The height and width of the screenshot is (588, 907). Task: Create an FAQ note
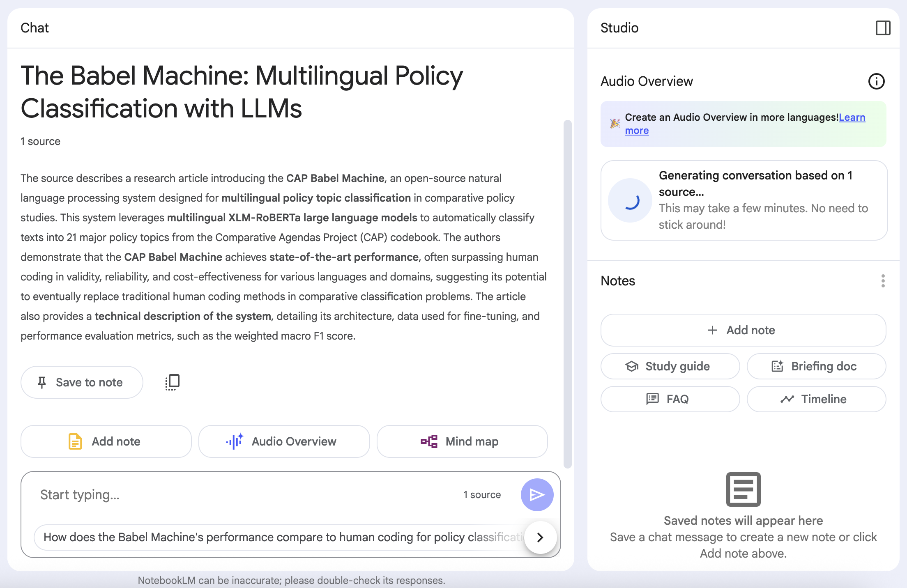(670, 399)
